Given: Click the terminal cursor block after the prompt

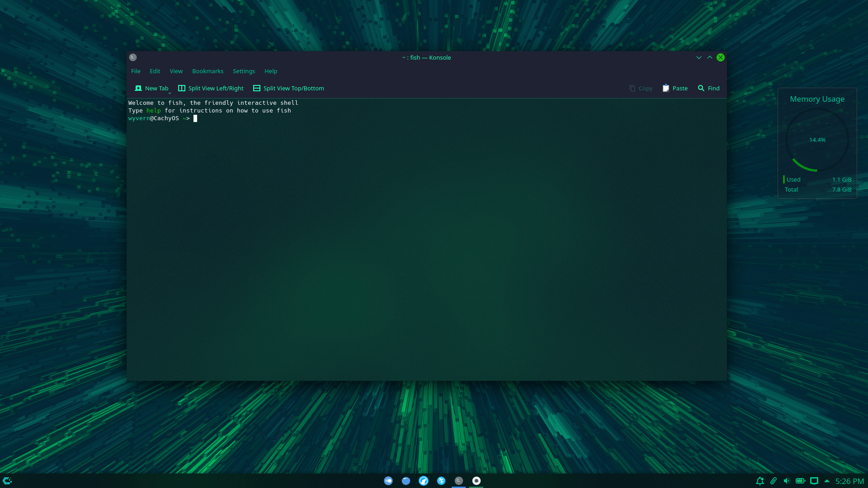Looking at the screenshot, I should (195, 118).
